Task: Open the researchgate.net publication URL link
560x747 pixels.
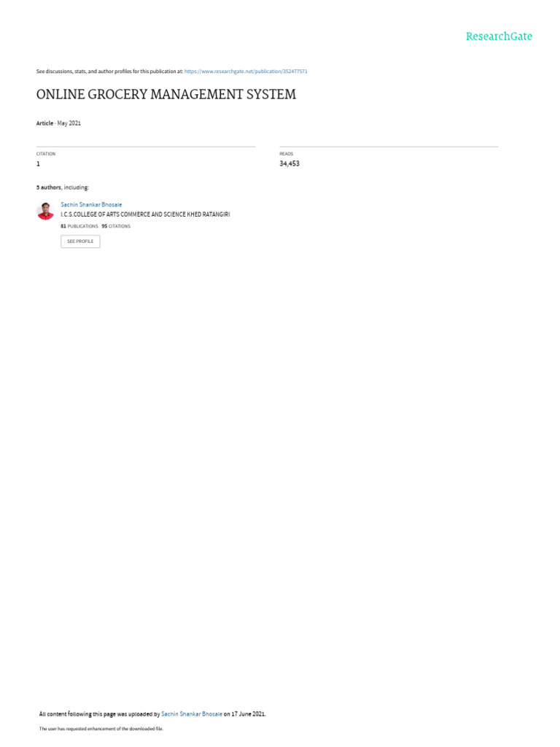Action: tap(246, 71)
